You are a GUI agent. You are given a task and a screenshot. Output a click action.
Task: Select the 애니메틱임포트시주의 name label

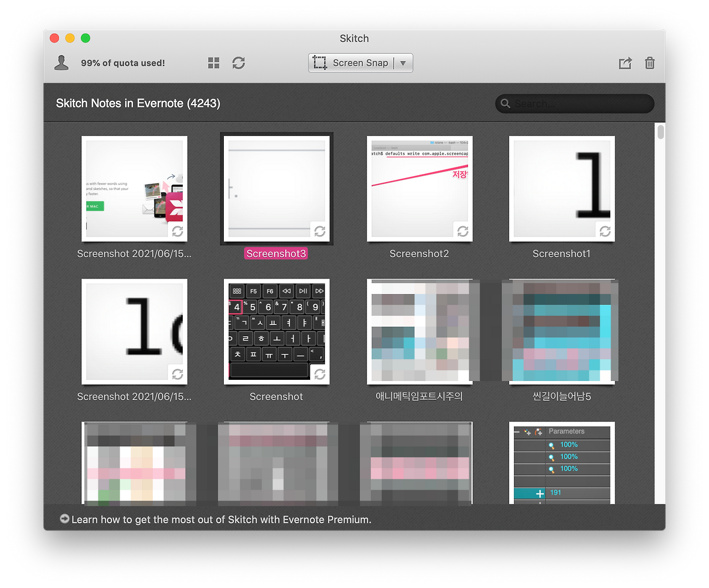pyautogui.click(x=419, y=396)
